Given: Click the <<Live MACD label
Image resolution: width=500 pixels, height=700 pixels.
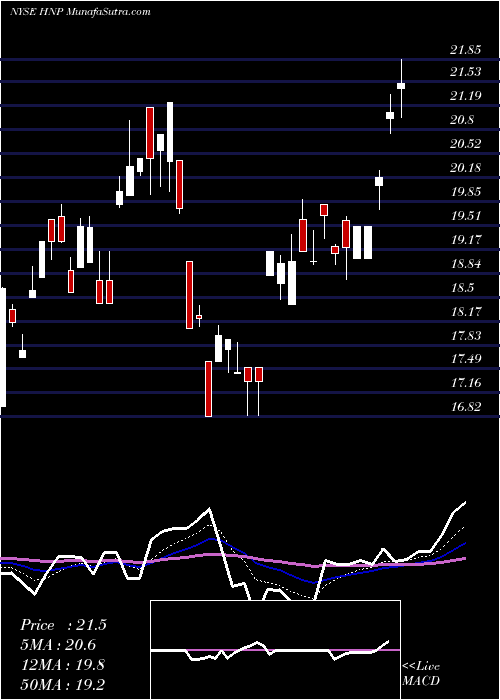Looking at the screenshot, I should coord(421,674).
